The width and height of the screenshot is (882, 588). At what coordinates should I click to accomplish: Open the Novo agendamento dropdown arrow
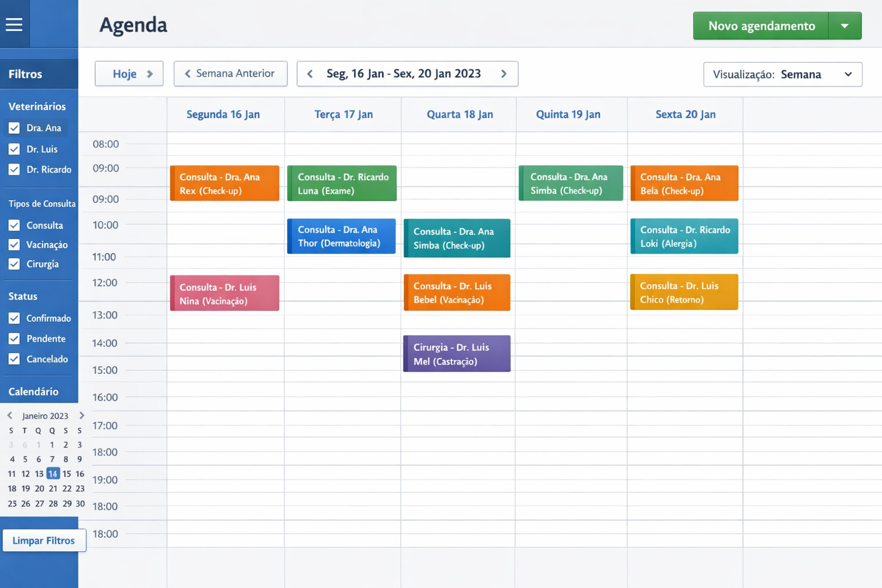point(845,26)
